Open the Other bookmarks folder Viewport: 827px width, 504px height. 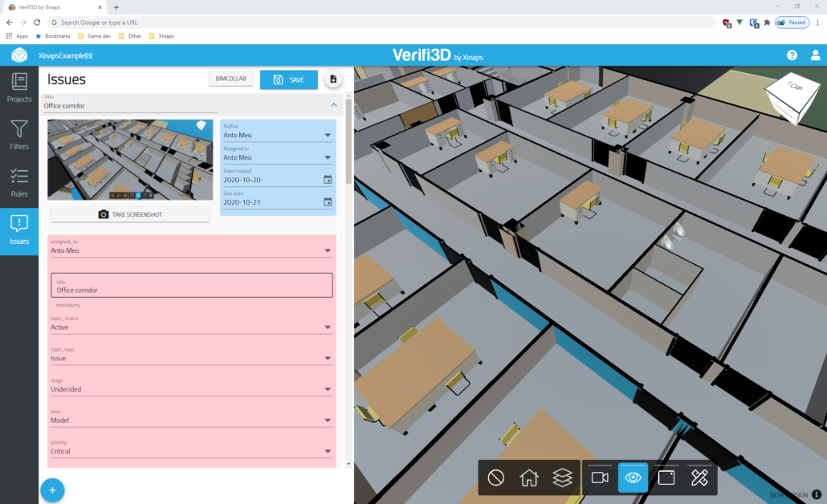tap(130, 36)
